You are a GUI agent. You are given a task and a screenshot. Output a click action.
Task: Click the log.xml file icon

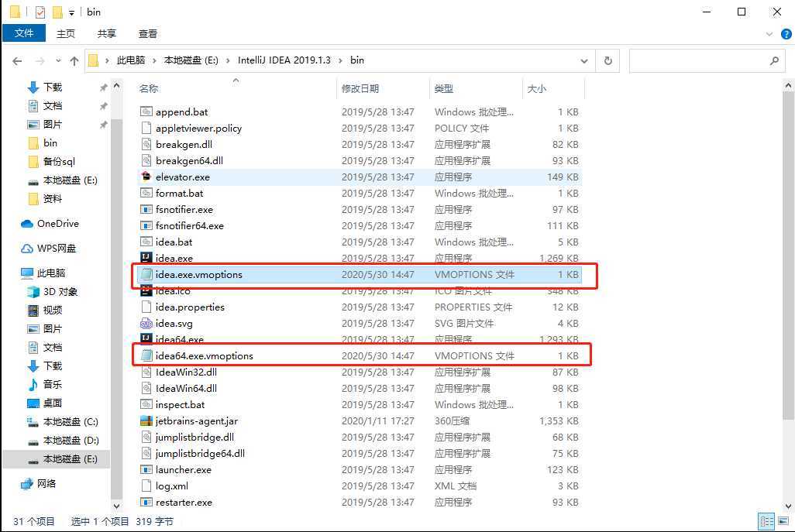(x=146, y=486)
